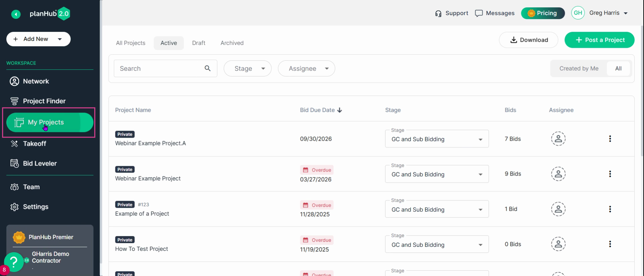Open more options for Webinar Example Project.A
This screenshot has width=644, height=276.
tap(610, 139)
